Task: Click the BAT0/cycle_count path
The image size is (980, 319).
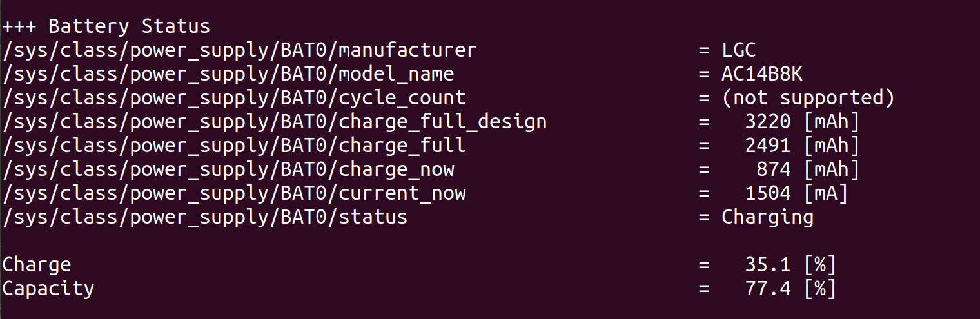Action: tap(234, 98)
